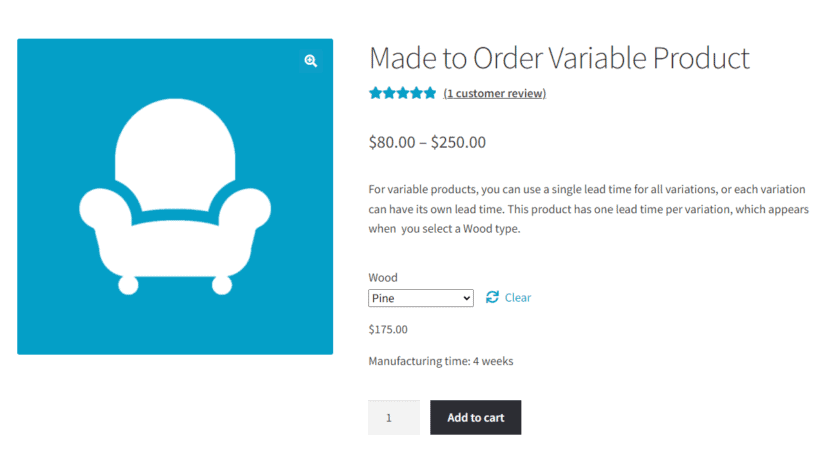Viewport: 820px width, 463px height.
Task: Click the fifth star in the rating
Action: click(429, 93)
